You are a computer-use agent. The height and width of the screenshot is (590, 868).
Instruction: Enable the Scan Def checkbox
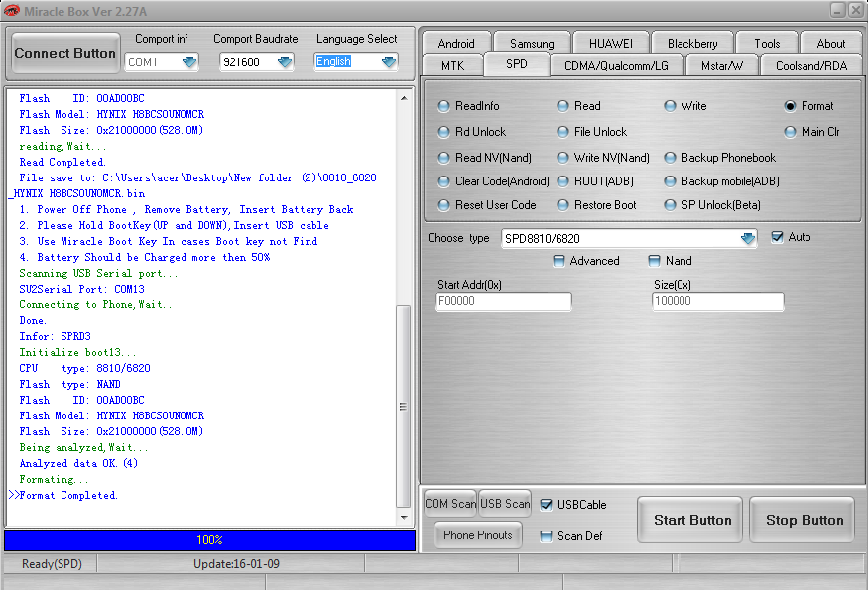[x=546, y=536]
